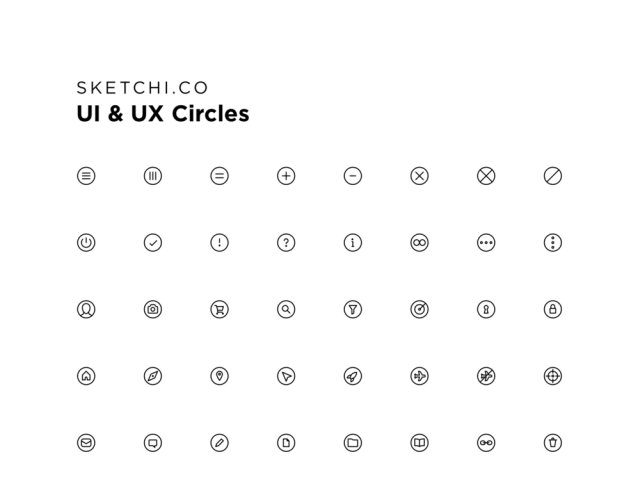Click the power button circle icon
This screenshot has height=484, width=640.
[86, 243]
